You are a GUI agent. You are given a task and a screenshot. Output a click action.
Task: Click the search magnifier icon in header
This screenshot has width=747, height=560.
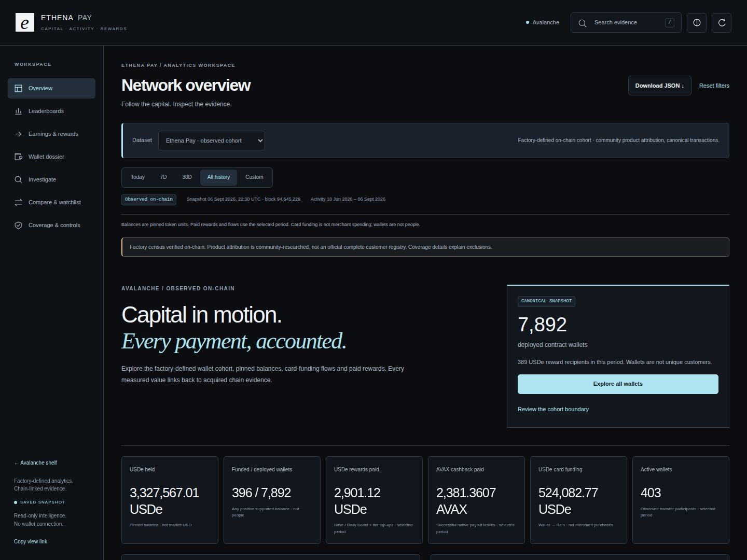[583, 23]
